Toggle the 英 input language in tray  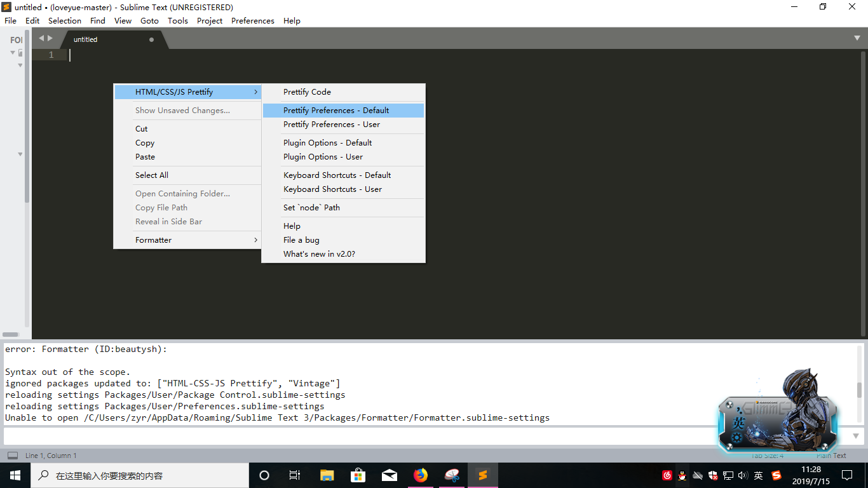point(759,475)
